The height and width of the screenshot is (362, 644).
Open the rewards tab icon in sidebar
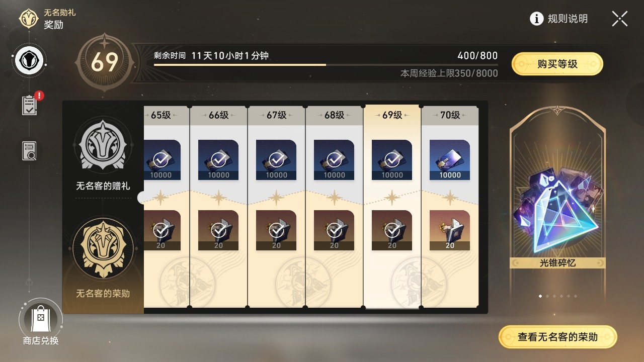[30, 61]
